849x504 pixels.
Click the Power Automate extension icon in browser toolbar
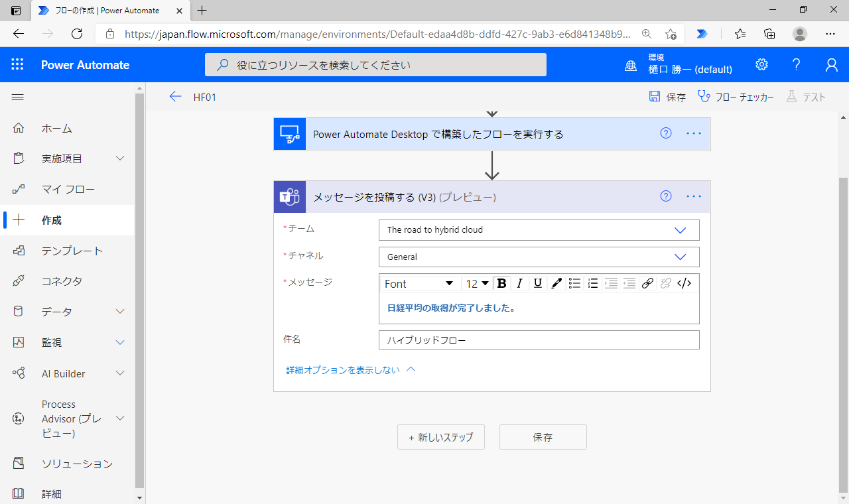pyautogui.click(x=702, y=34)
